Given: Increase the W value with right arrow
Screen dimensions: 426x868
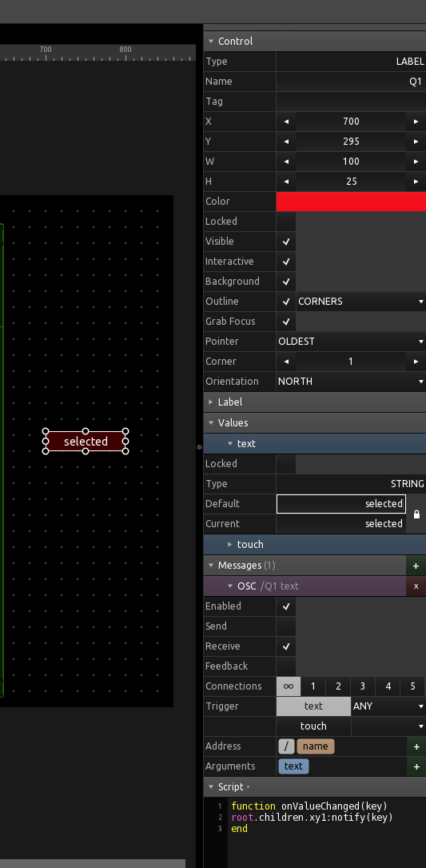Looking at the screenshot, I should [416, 161].
